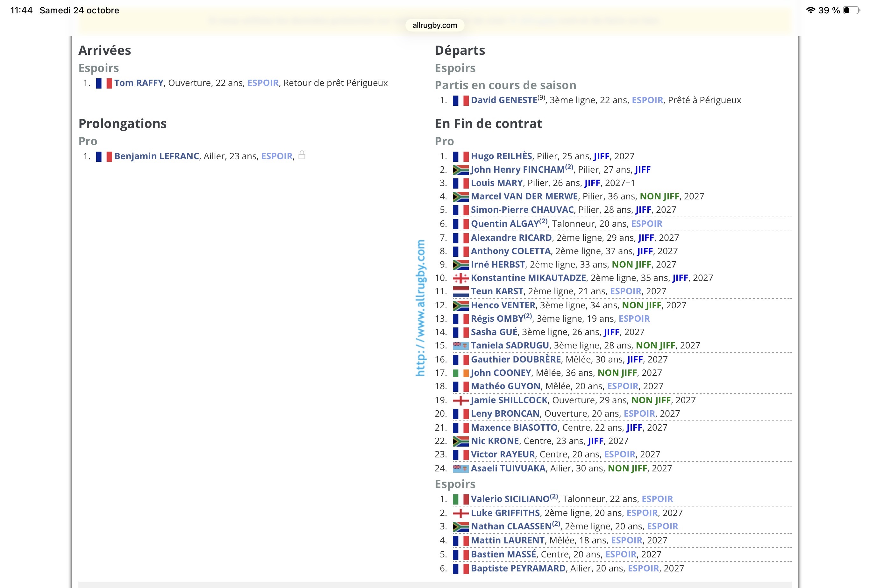Viewport: 870px width, 588px height.
Task: Click the South African flag beside Nathan CLAASSEN
Action: click(460, 527)
